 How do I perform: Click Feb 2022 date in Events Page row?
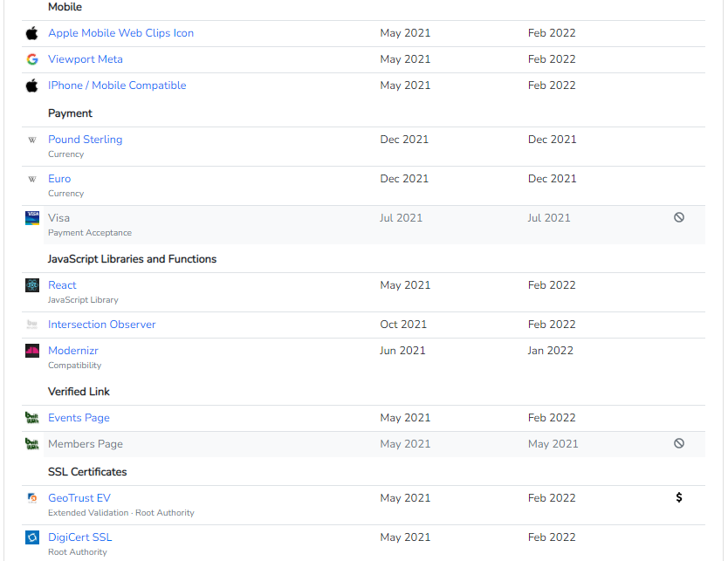point(552,418)
